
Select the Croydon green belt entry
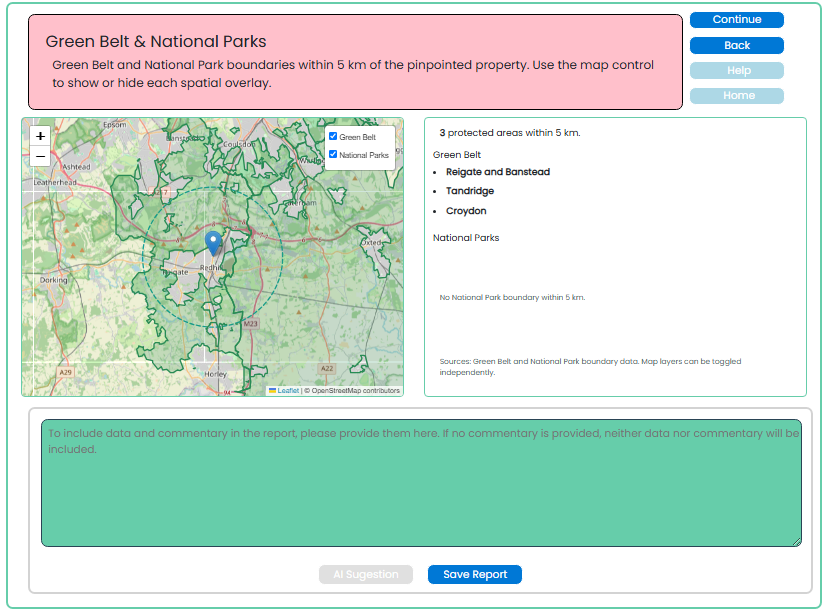point(466,211)
